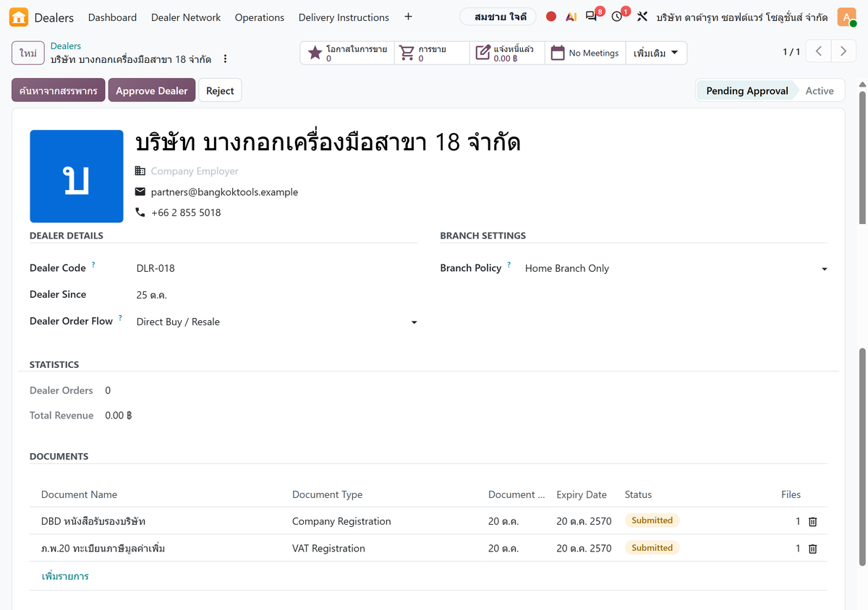Sort by Expiry Date column header
The image size is (868, 610).
(582, 494)
